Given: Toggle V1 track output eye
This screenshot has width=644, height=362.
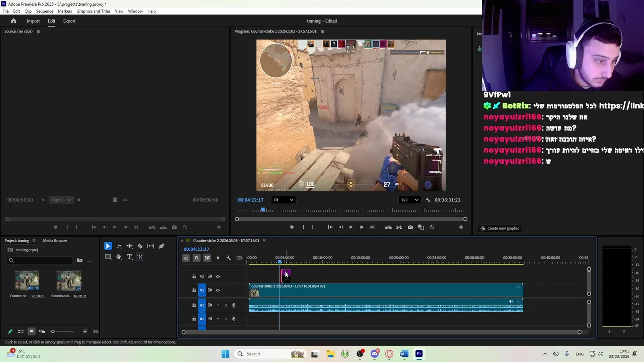Looking at the screenshot, I should 218,290.
